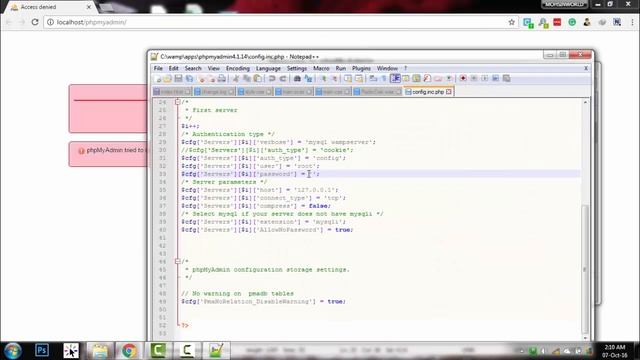This screenshot has height=360, width=640.
Task: Click the Save All toolbar icon
Action: click(x=189, y=78)
